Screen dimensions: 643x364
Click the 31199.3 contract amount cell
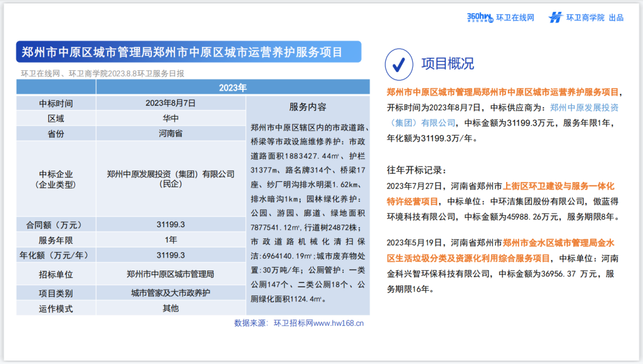tap(171, 224)
